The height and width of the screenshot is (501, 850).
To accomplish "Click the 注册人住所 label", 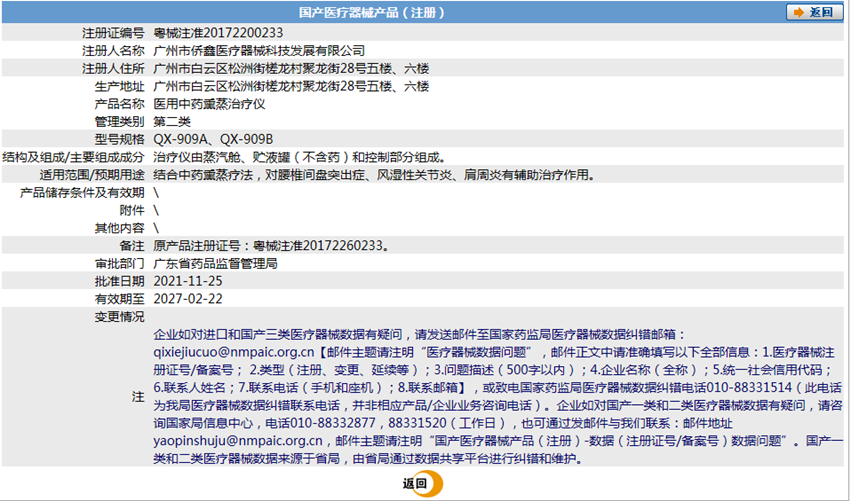I will [x=113, y=69].
